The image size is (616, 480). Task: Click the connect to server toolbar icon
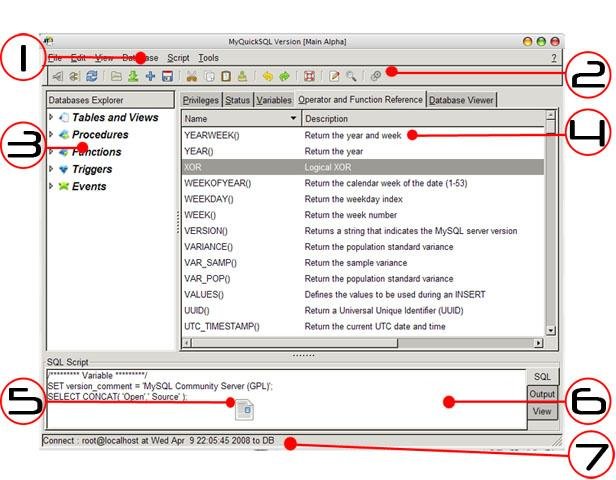(x=58, y=76)
